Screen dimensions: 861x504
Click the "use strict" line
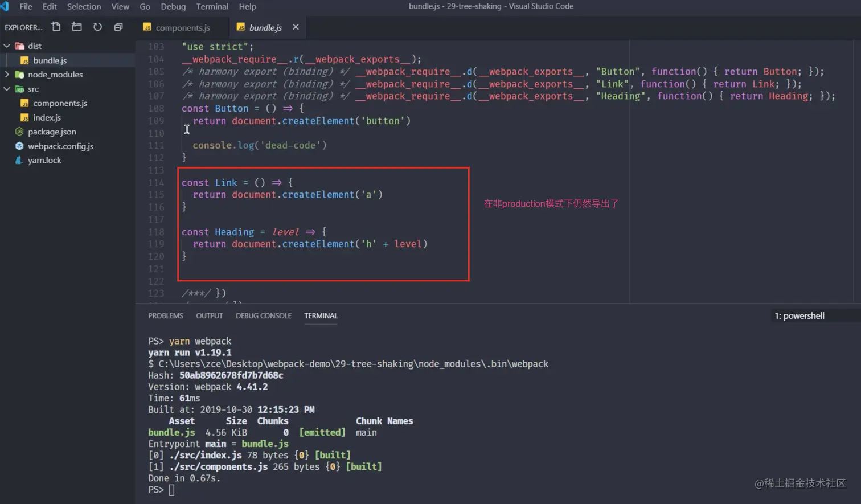click(218, 47)
